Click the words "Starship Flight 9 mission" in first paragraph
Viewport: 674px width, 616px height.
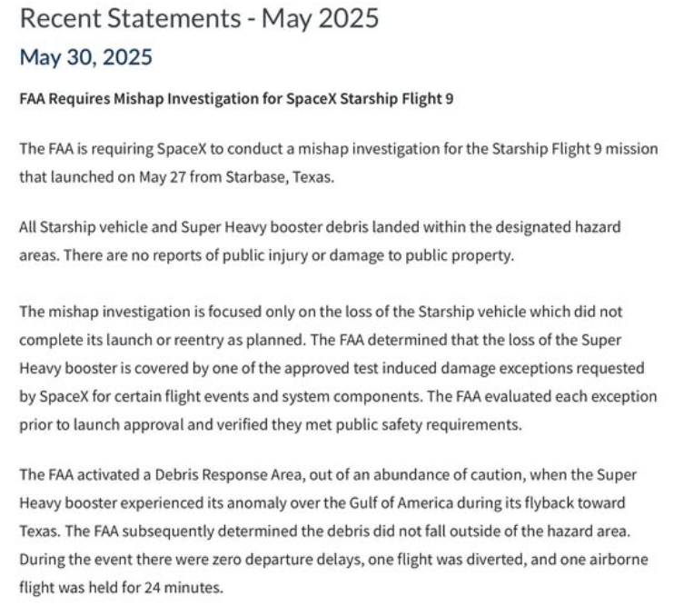pyautogui.click(x=575, y=149)
